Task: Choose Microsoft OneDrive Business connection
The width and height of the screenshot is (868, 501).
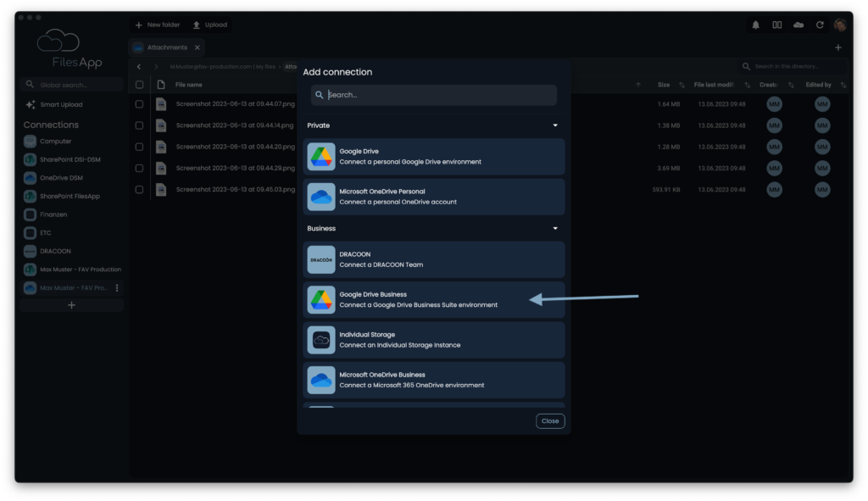Action: pyautogui.click(x=433, y=380)
